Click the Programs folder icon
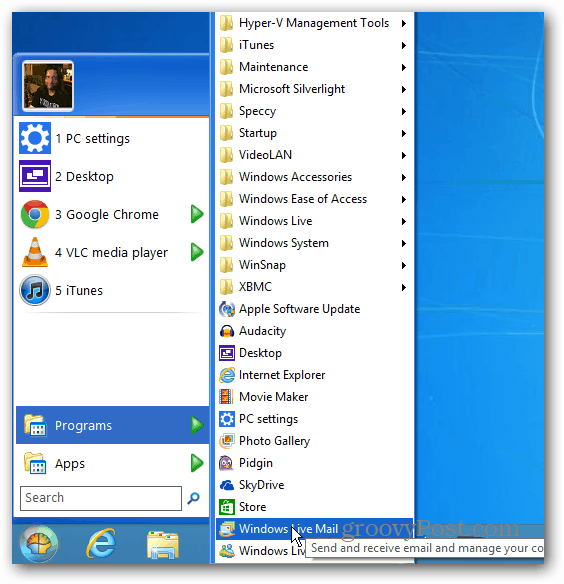The height and width of the screenshot is (584, 564). point(35,425)
